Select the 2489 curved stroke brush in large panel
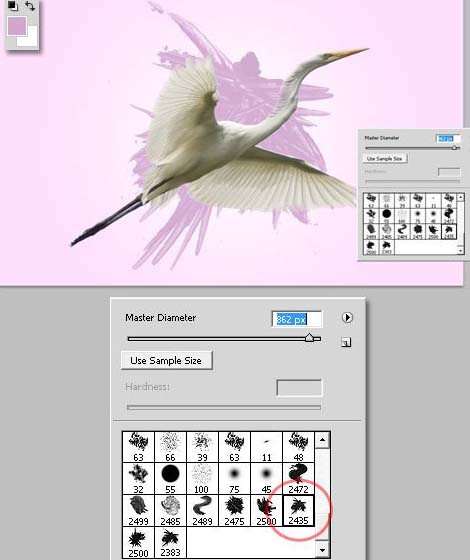This screenshot has width=470, height=560. click(202, 510)
